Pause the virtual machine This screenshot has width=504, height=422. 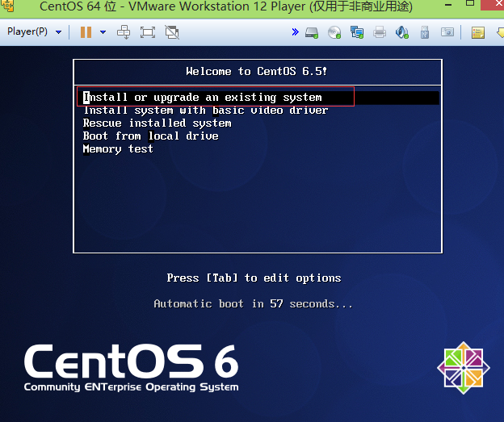pos(86,32)
